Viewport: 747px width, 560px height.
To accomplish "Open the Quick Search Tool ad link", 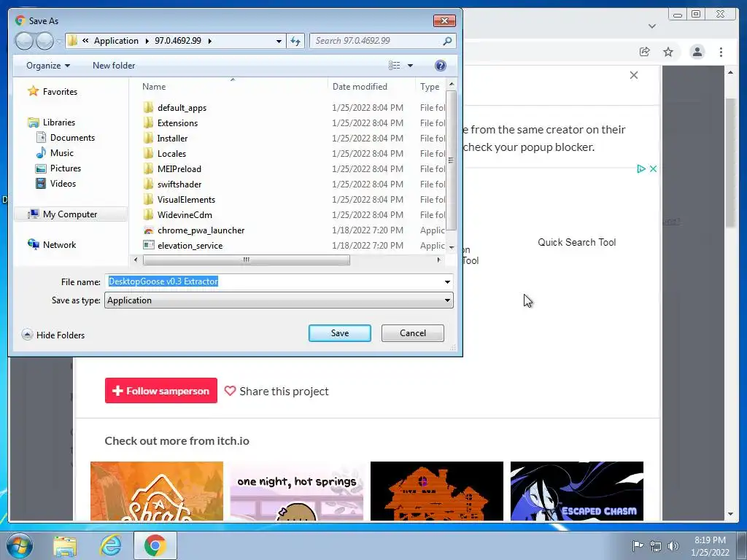I will (x=576, y=242).
